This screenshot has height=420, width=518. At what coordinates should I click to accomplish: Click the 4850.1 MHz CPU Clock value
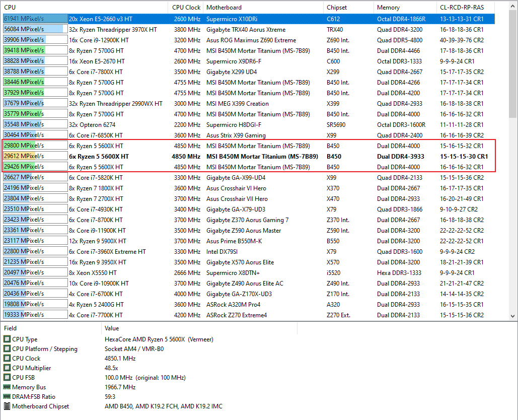point(120,358)
